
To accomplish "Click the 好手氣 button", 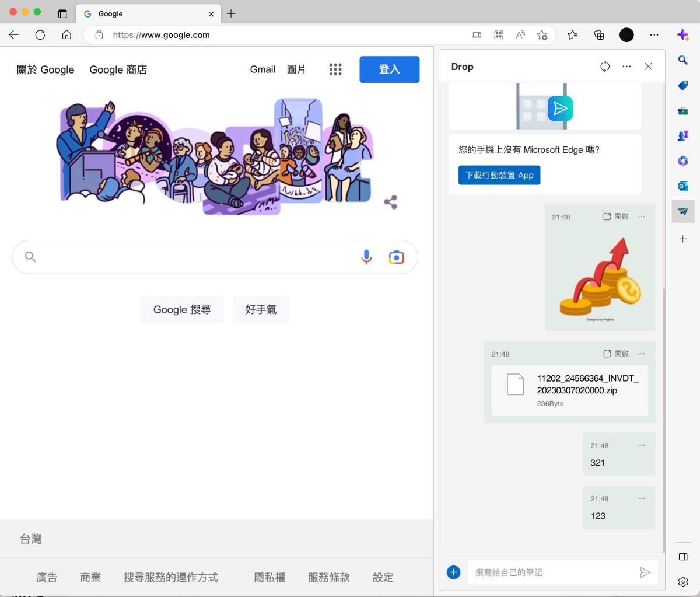I will 261,309.
